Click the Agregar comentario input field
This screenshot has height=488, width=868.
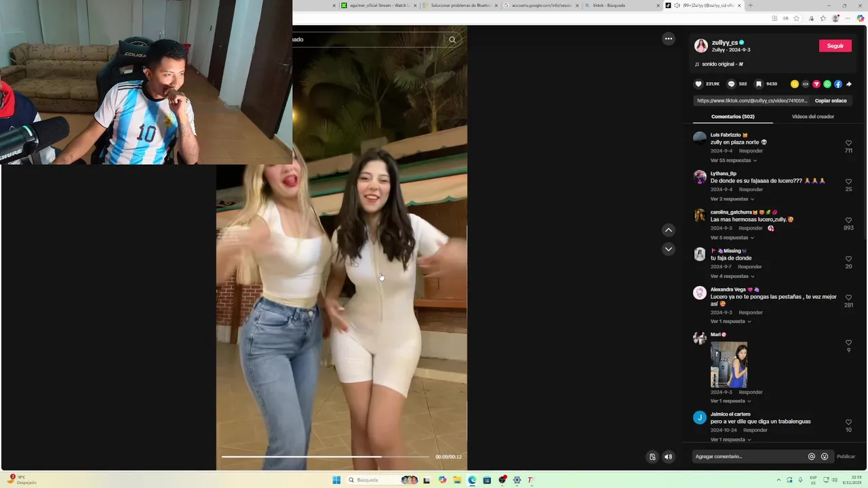coord(749,457)
